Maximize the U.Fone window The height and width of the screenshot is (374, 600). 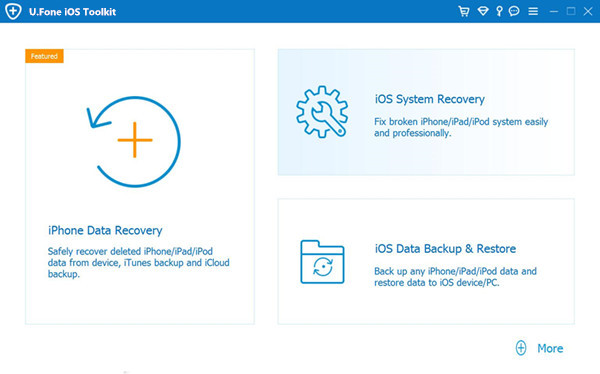pyautogui.click(x=571, y=11)
